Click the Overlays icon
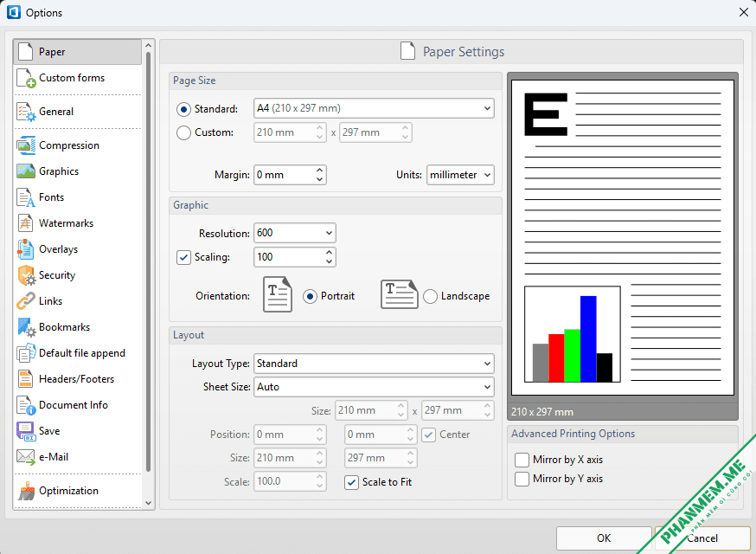 click(26, 249)
